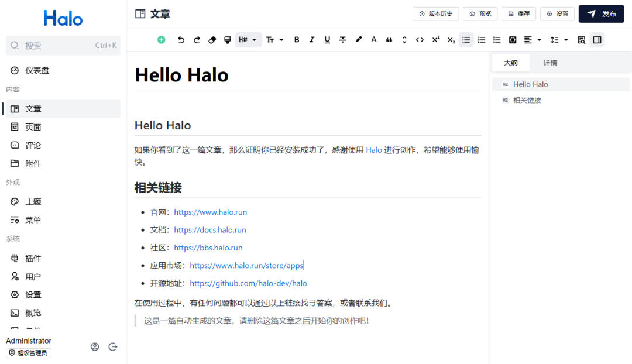Open https://bbs.halo.run link
The width and height of the screenshot is (632, 364).
coord(208,248)
